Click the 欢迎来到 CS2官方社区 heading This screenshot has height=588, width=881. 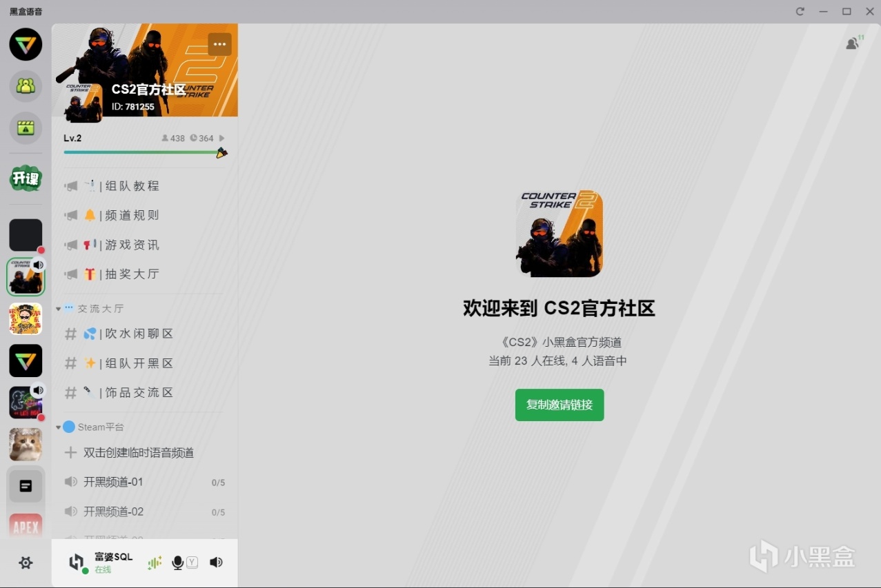click(559, 308)
